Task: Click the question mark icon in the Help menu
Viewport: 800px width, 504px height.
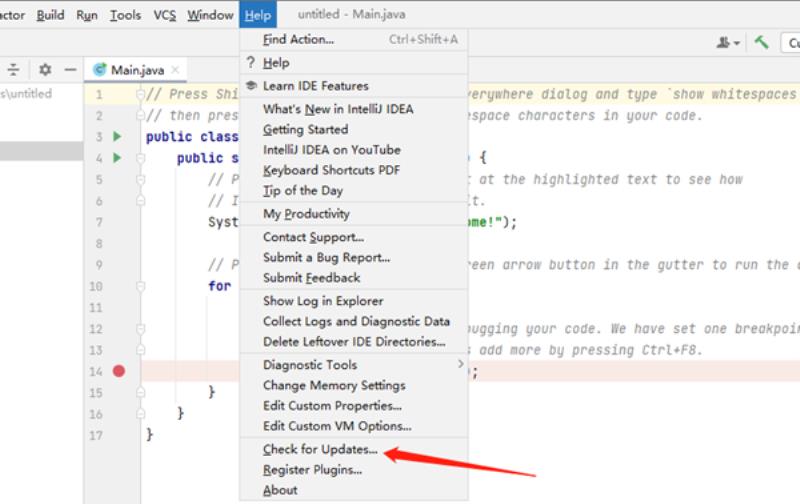Action: [x=251, y=62]
